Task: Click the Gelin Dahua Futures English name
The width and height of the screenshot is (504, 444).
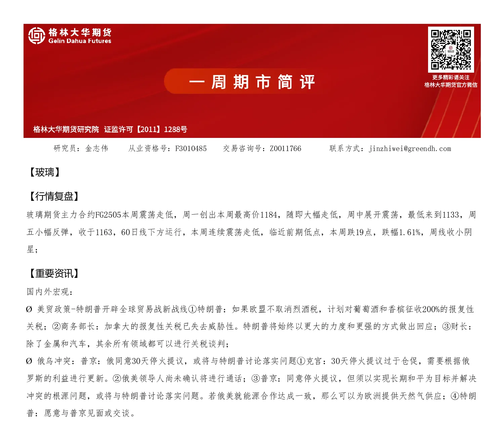Action: click(80, 41)
